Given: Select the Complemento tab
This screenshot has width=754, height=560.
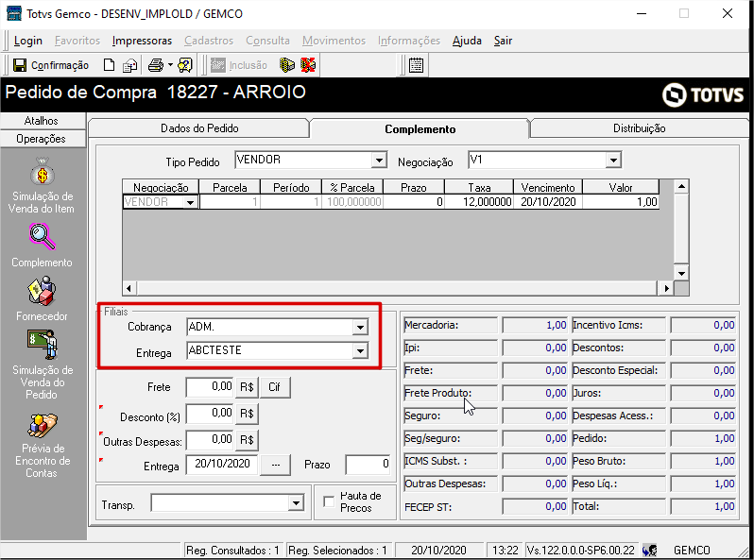Looking at the screenshot, I should click(x=420, y=128).
